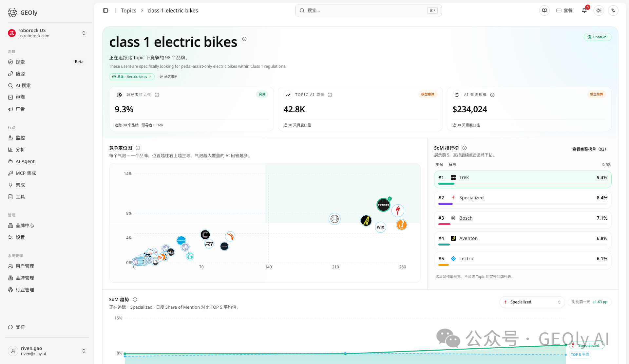Viewport: 629px width, 364px height.
Task: Open 品牌中心 sidebar item
Action: click(x=47, y=226)
